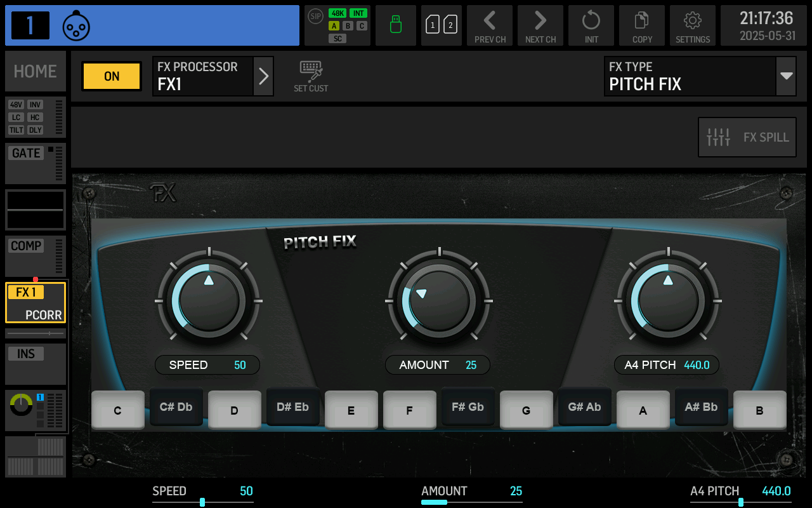Click the SD card slots icon
812x508 pixels.
click(x=441, y=25)
